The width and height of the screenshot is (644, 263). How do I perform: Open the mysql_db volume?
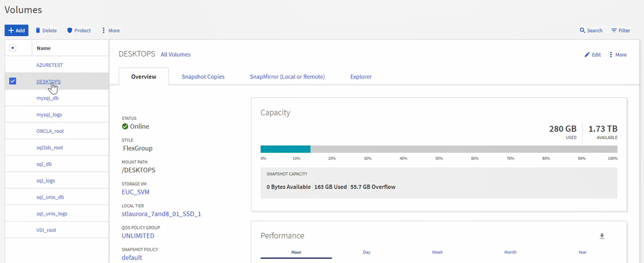click(48, 98)
